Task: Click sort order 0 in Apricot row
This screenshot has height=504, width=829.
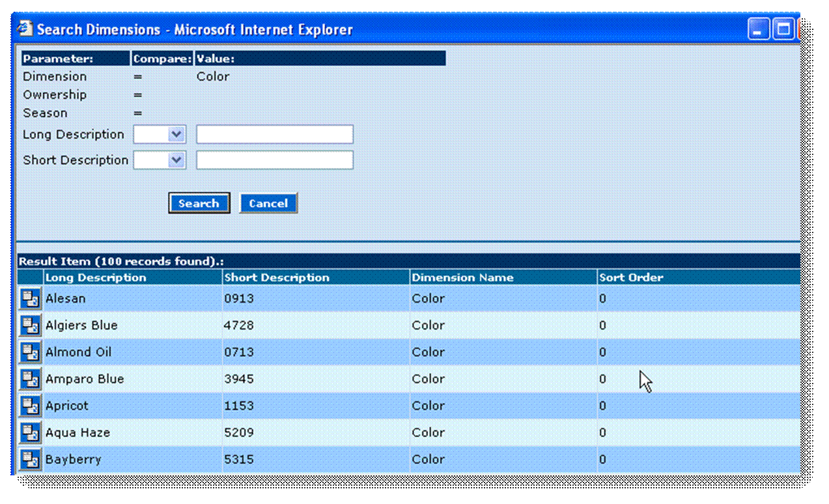Action: tap(602, 406)
